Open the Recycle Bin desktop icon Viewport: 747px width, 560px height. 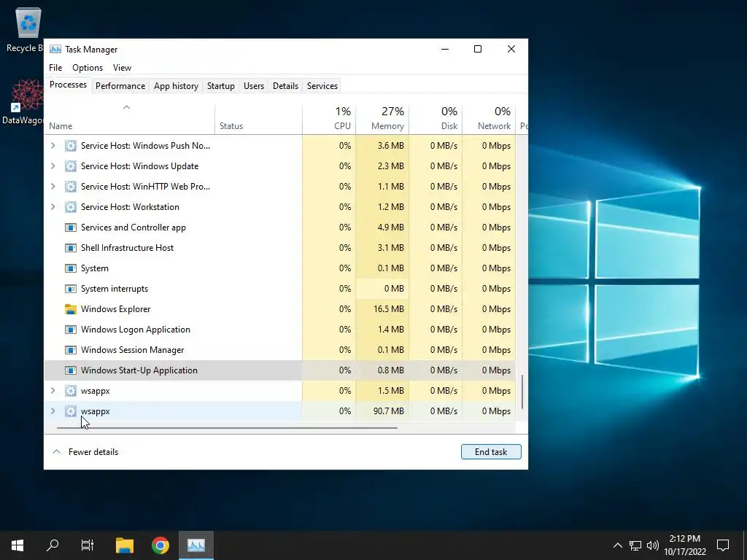(28, 23)
